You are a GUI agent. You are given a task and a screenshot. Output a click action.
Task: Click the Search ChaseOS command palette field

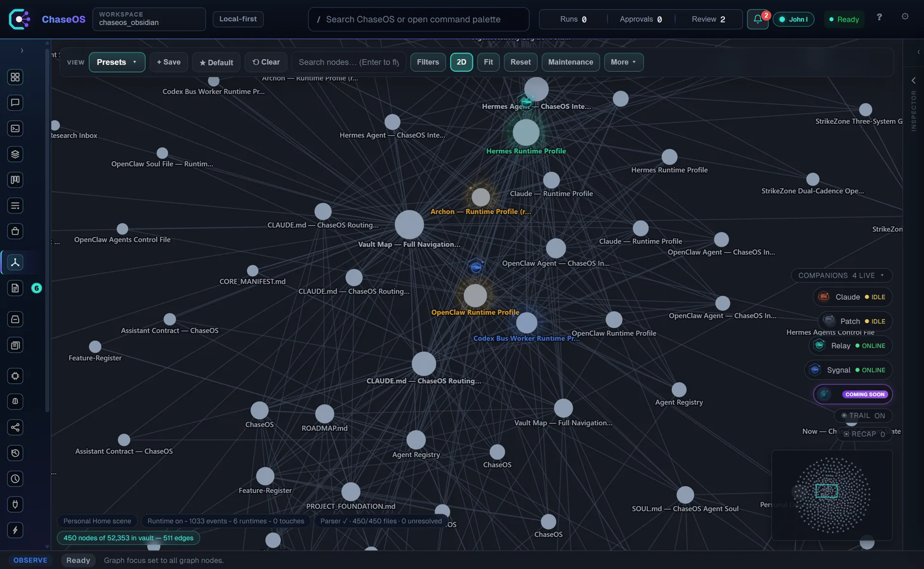418,19
